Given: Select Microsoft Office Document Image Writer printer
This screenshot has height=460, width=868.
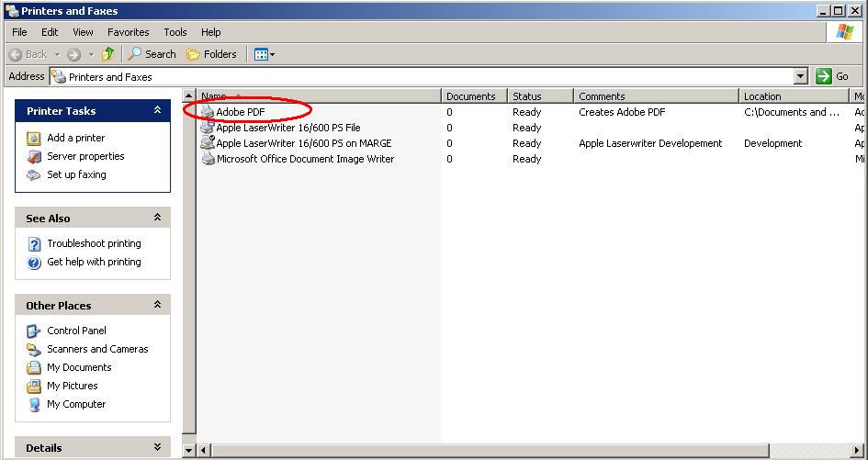Looking at the screenshot, I should click(x=305, y=159).
